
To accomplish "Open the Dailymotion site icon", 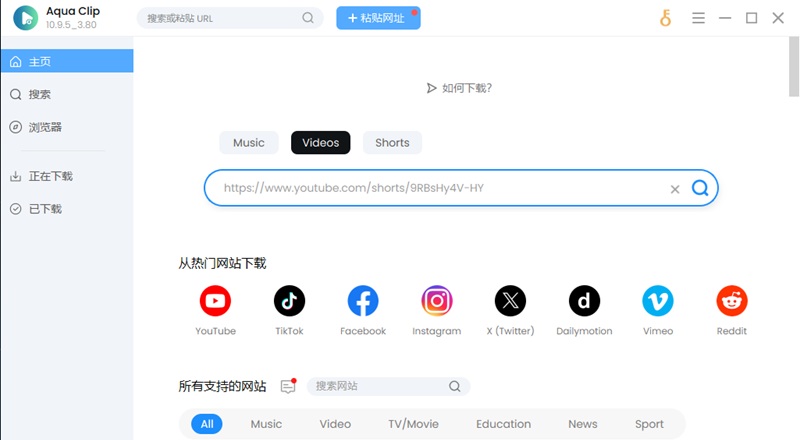I will point(584,301).
